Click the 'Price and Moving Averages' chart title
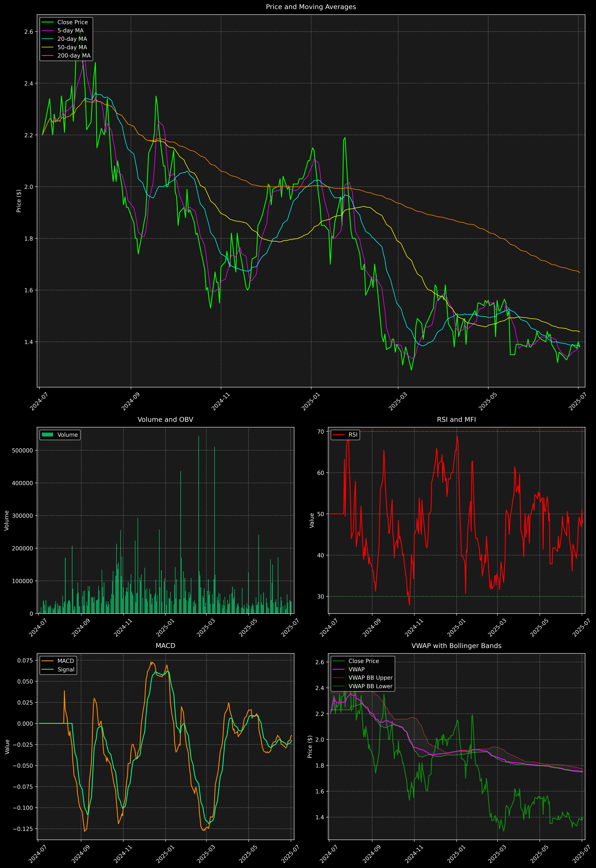 pyautogui.click(x=311, y=7)
